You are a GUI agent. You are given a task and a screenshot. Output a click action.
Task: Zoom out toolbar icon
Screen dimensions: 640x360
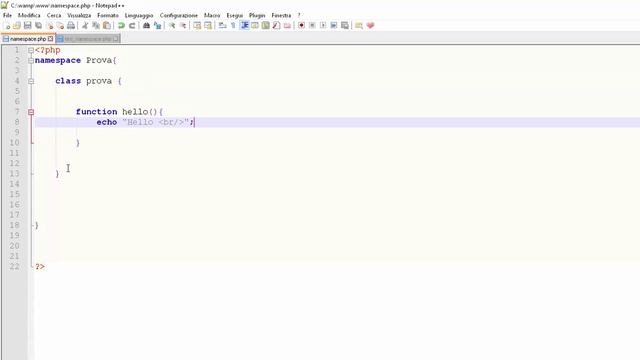click(183, 25)
